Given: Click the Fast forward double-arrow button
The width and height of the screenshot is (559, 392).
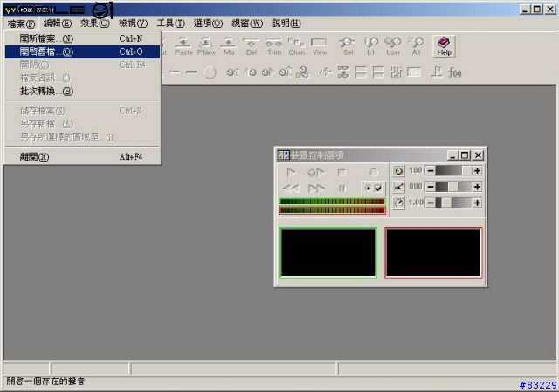Looking at the screenshot, I should (x=316, y=189).
